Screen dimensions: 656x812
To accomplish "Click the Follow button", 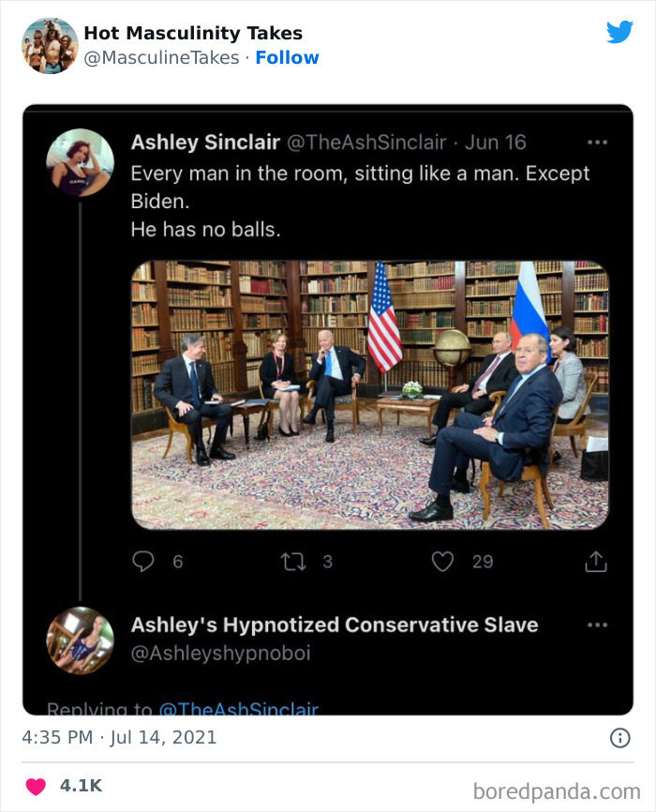I will point(287,57).
